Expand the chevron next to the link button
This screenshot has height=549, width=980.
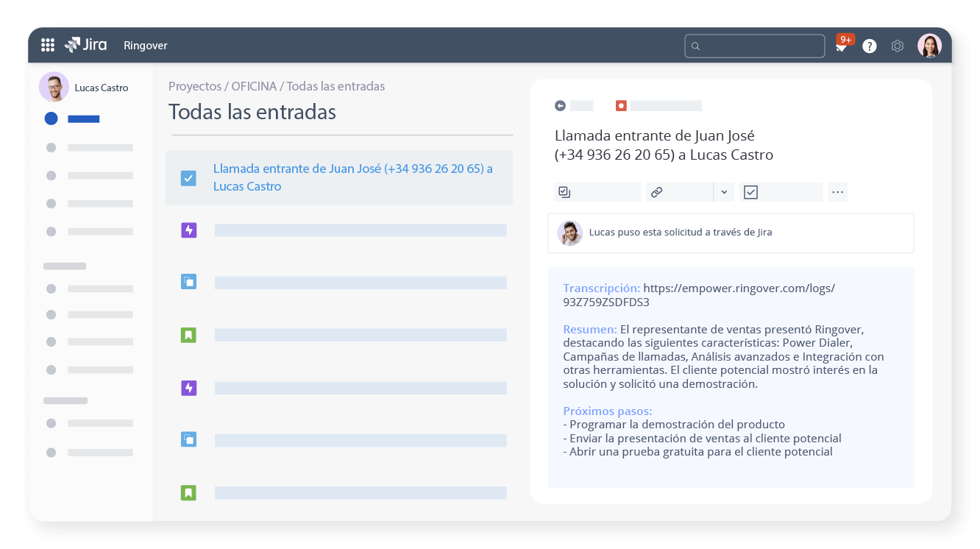pos(723,192)
